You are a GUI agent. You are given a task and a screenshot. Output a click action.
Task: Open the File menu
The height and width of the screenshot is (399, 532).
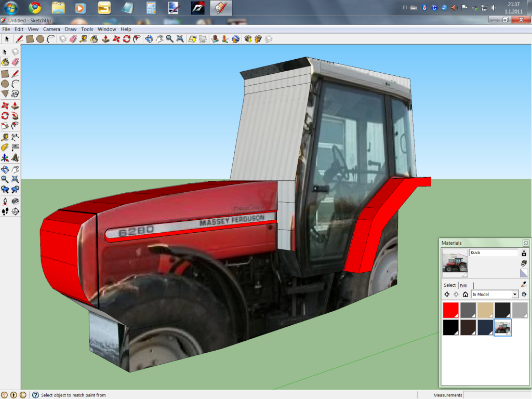point(6,29)
